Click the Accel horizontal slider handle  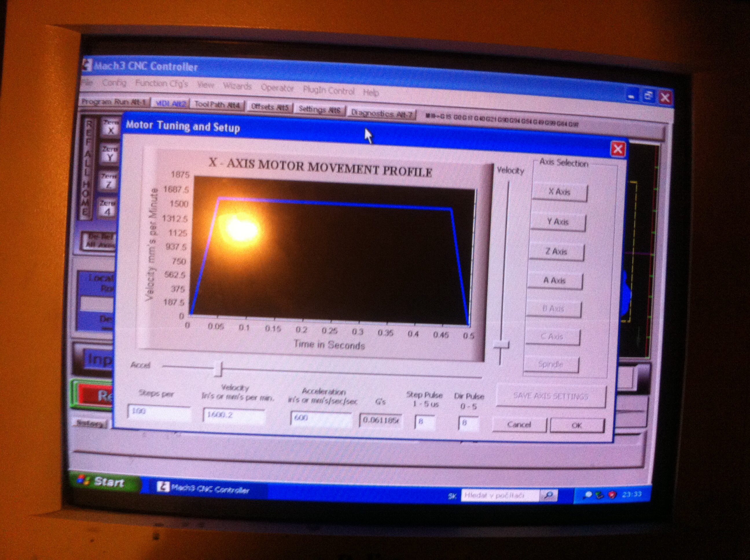click(x=219, y=369)
